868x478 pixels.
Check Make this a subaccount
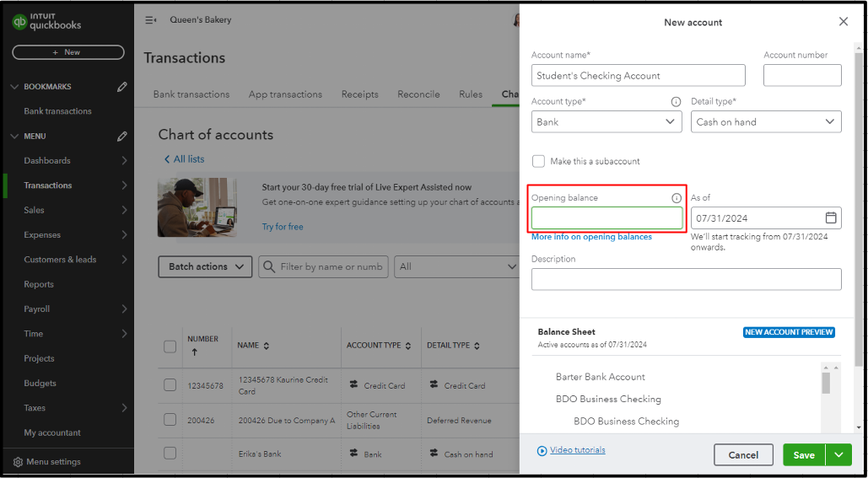538,161
